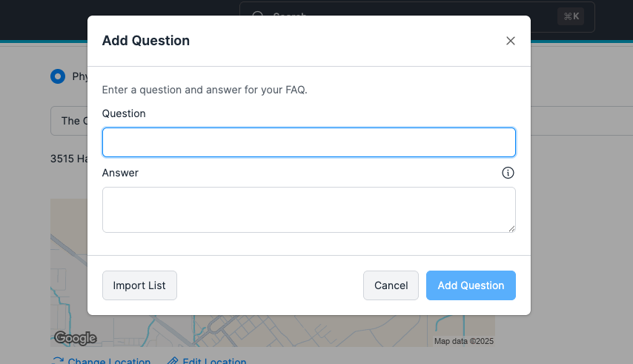The height and width of the screenshot is (364, 633).
Task: Click the location name field behind the dialog
Action: [68, 121]
